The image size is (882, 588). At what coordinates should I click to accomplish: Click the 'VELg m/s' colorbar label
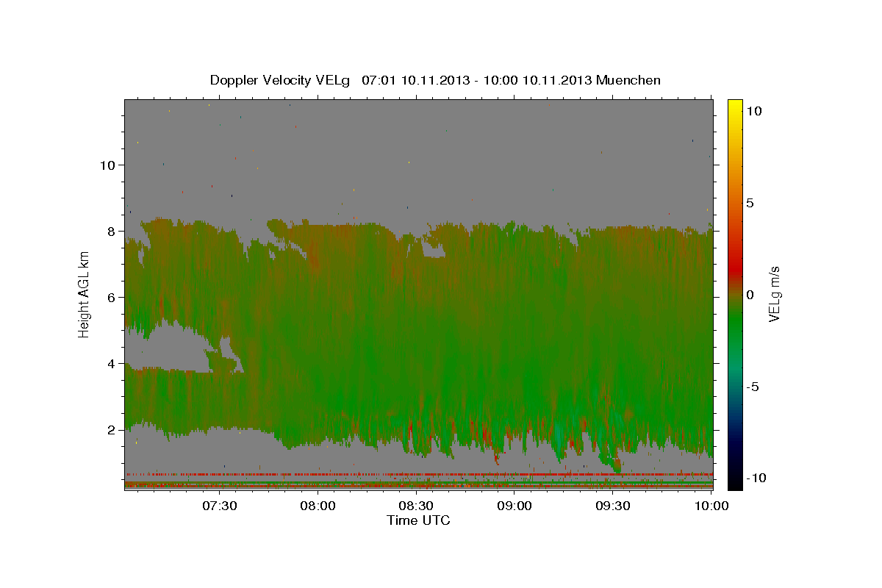tap(774, 294)
